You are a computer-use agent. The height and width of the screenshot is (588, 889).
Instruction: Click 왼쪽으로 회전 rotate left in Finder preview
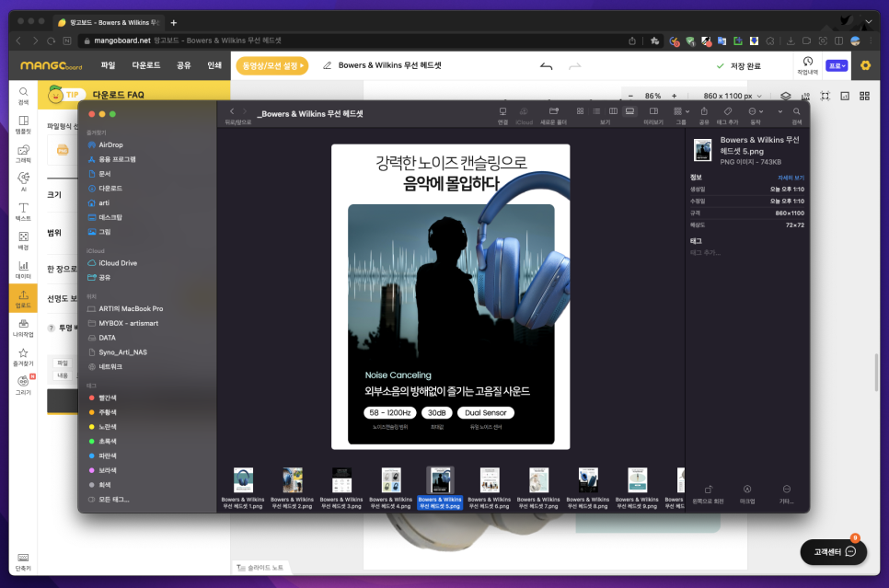pyautogui.click(x=708, y=493)
